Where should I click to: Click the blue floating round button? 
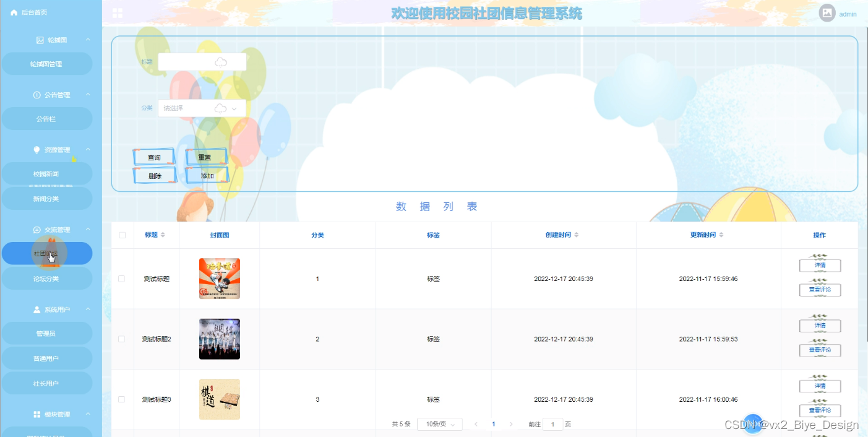pyautogui.click(x=753, y=424)
